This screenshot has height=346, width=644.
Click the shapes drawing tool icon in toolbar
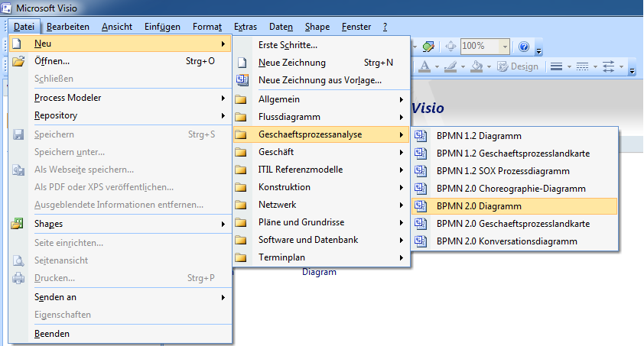(428, 47)
